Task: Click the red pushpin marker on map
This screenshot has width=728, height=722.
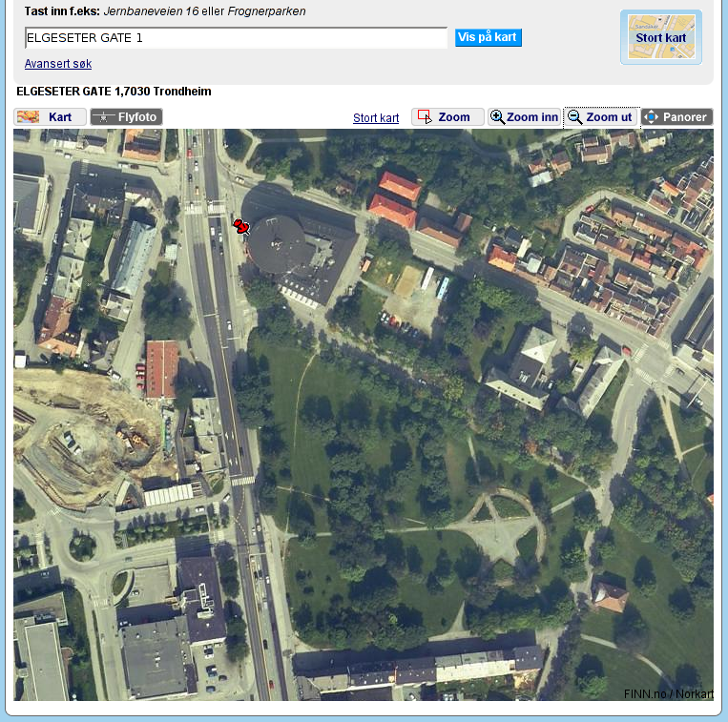Action: coord(241,226)
